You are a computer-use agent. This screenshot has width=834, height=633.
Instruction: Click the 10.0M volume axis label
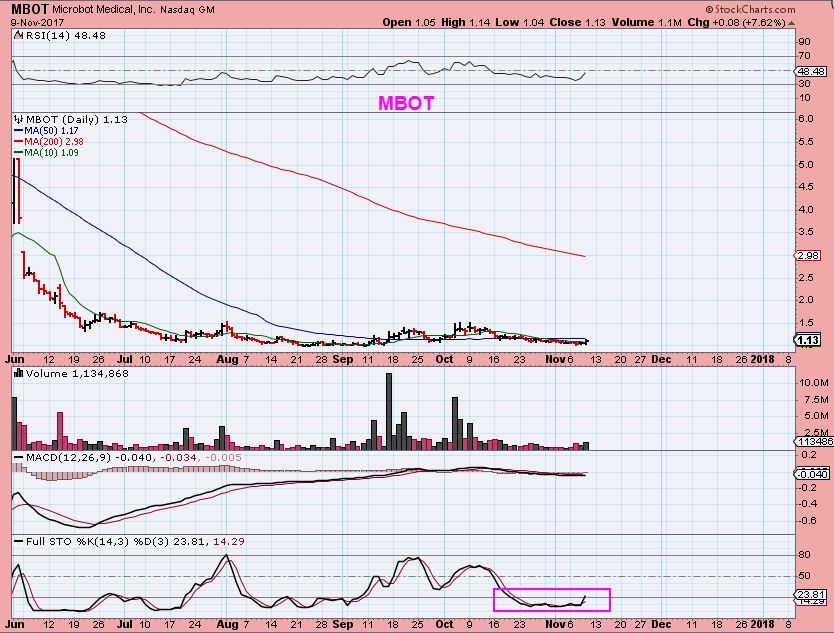813,383
